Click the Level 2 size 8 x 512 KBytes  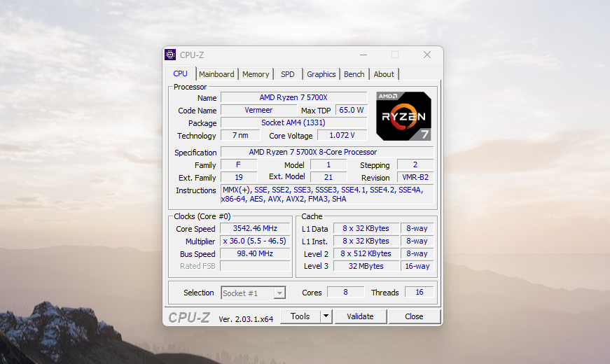point(366,253)
